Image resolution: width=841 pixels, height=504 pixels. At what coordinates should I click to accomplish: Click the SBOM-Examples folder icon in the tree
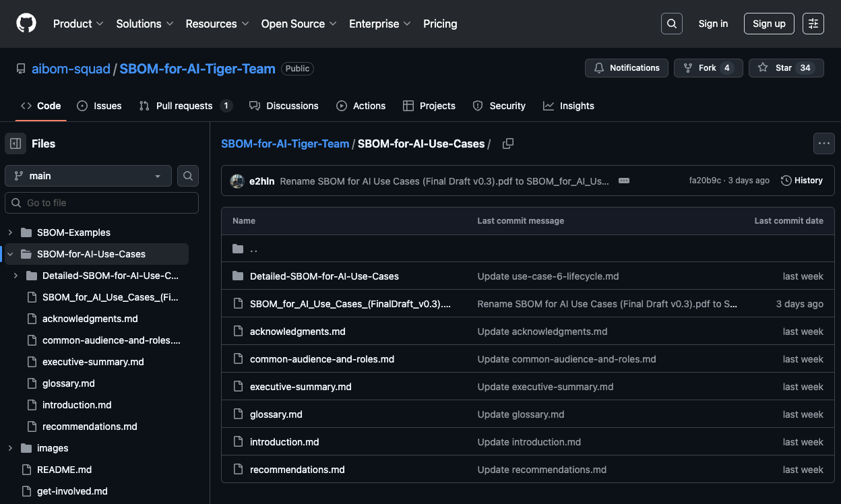click(x=26, y=232)
